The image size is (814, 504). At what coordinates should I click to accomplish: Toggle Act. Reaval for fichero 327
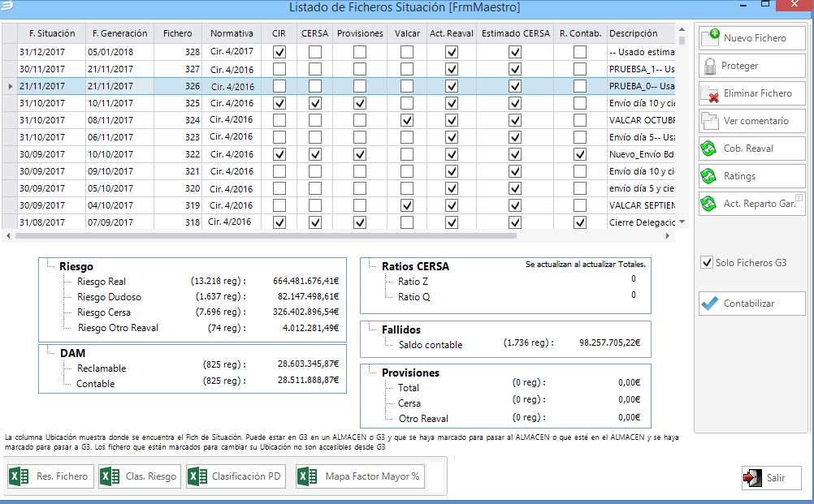tap(452, 69)
